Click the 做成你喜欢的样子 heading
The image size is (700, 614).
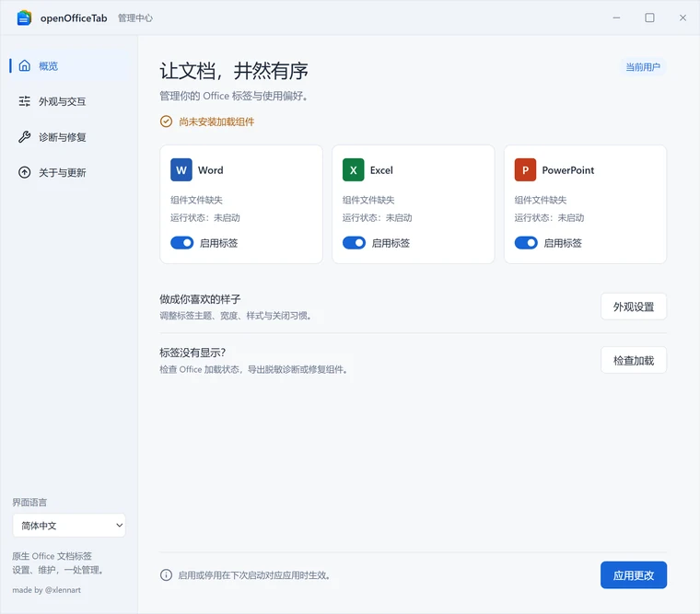pyautogui.click(x=200, y=299)
